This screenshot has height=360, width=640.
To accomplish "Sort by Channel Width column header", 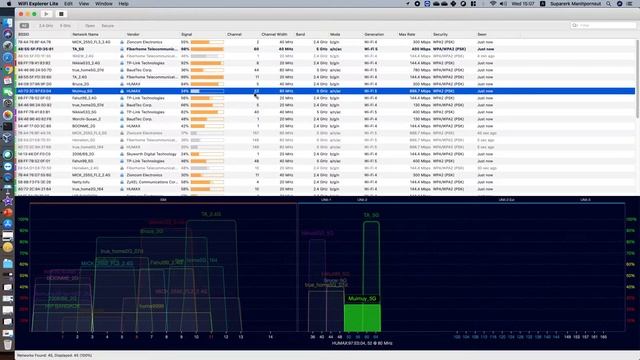I will click(x=274, y=35).
